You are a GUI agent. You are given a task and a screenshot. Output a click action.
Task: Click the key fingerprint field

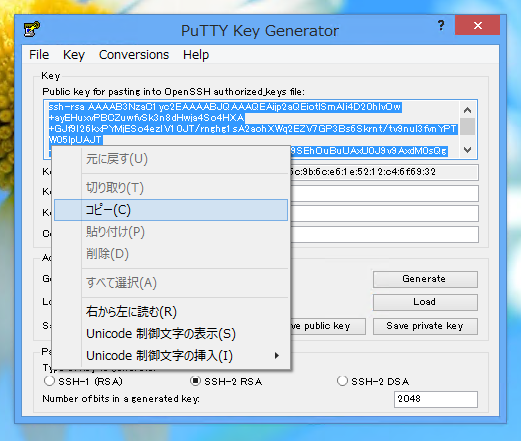point(384,172)
